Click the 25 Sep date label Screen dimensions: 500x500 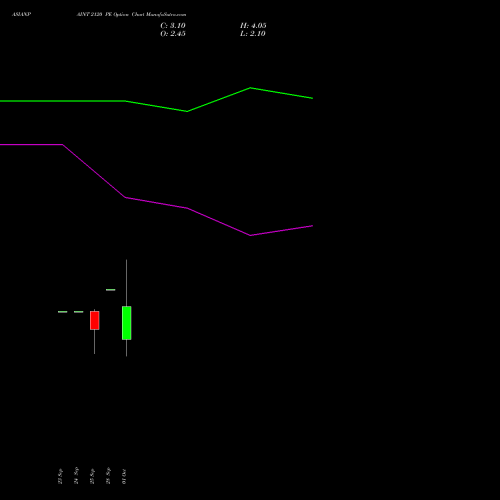(x=92, y=476)
